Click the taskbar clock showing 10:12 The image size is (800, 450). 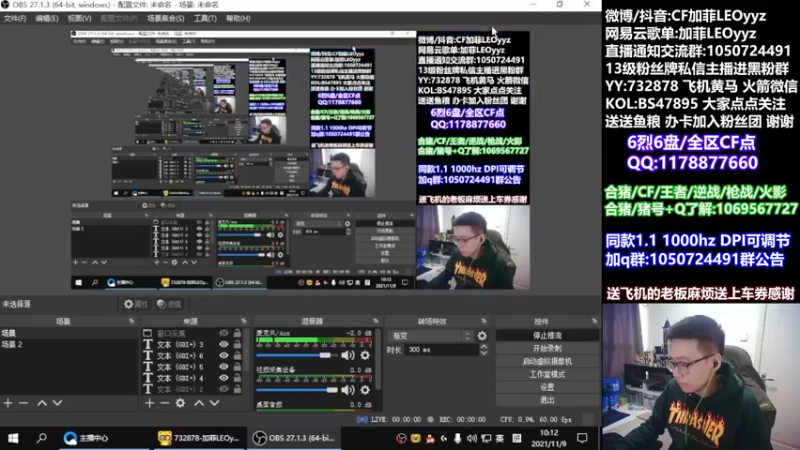(x=548, y=438)
